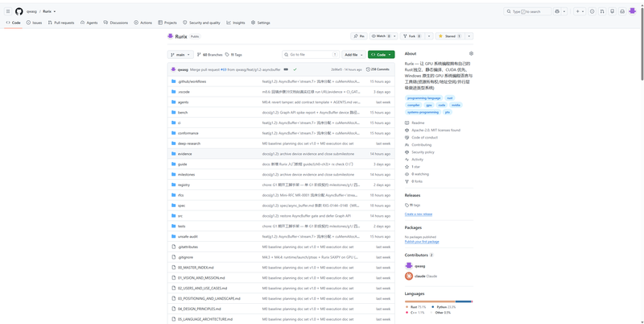Open the evidence folder

(x=185, y=154)
